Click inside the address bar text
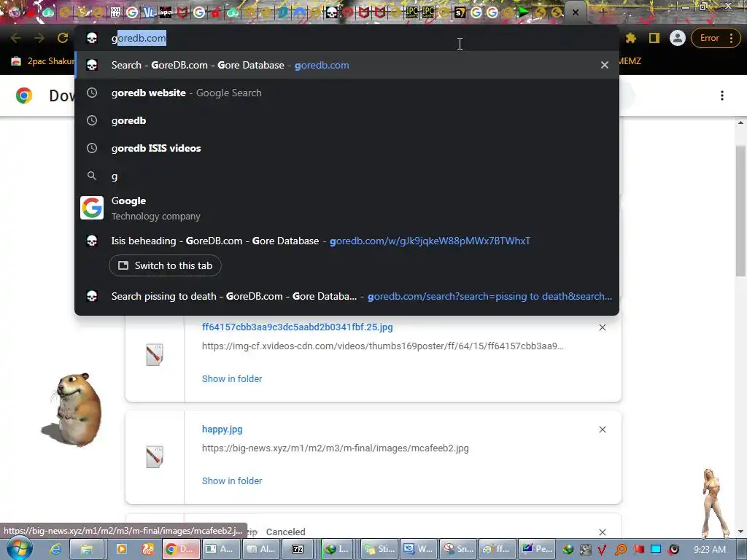Screen dimensions: 747x560 pos(139,38)
